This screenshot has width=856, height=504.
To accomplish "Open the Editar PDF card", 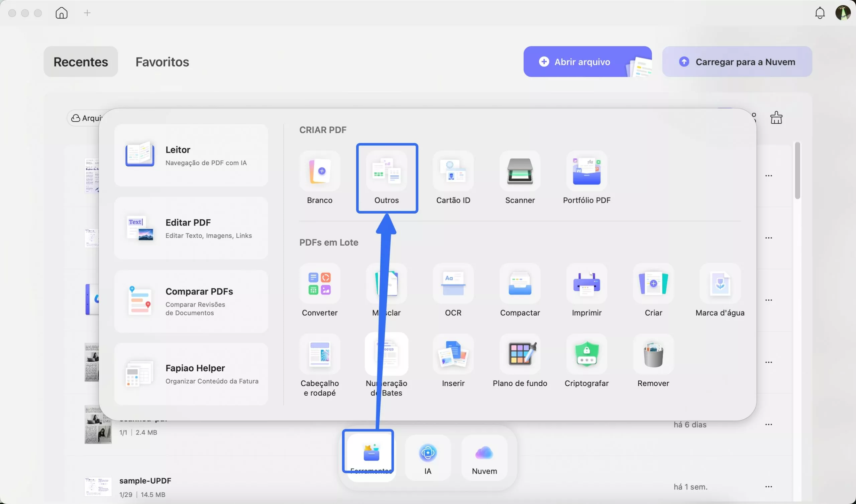I will pos(191,228).
